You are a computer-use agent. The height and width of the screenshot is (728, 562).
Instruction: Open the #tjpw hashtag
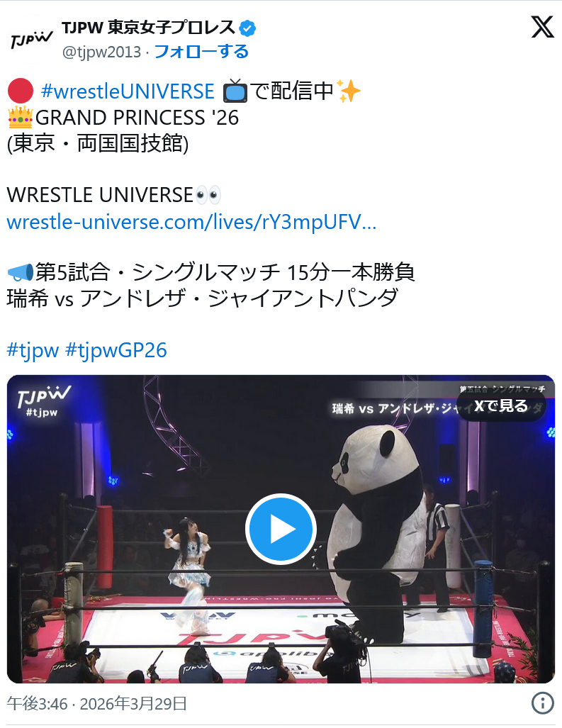pyautogui.click(x=33, y=351)
